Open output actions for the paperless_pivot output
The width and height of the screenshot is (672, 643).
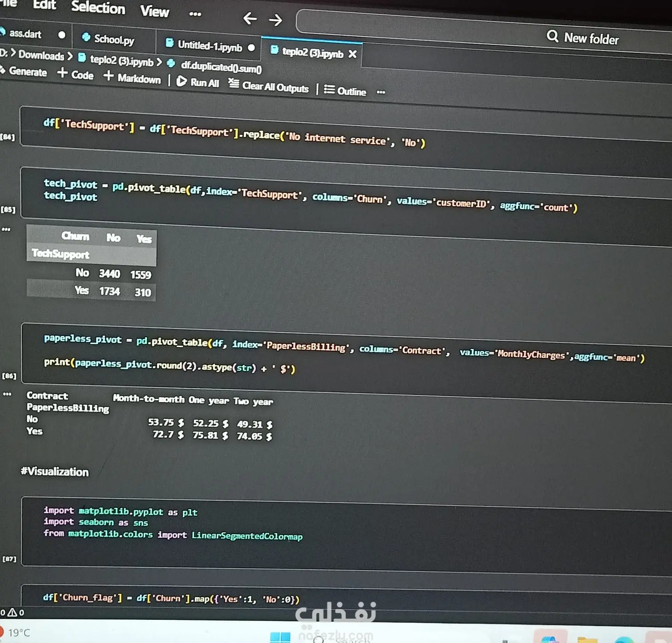point(7,394)
